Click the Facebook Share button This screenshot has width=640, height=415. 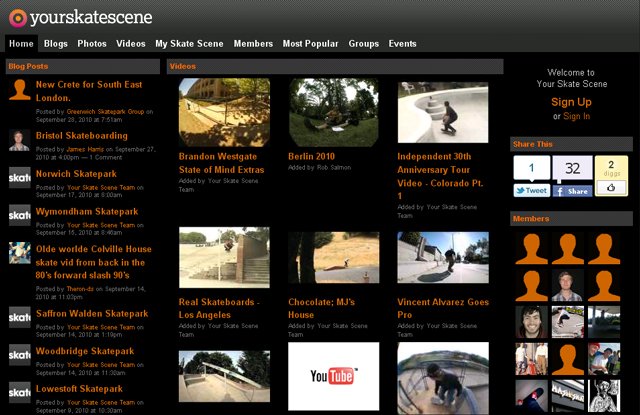pyautogui.click(x=572, y=190)
